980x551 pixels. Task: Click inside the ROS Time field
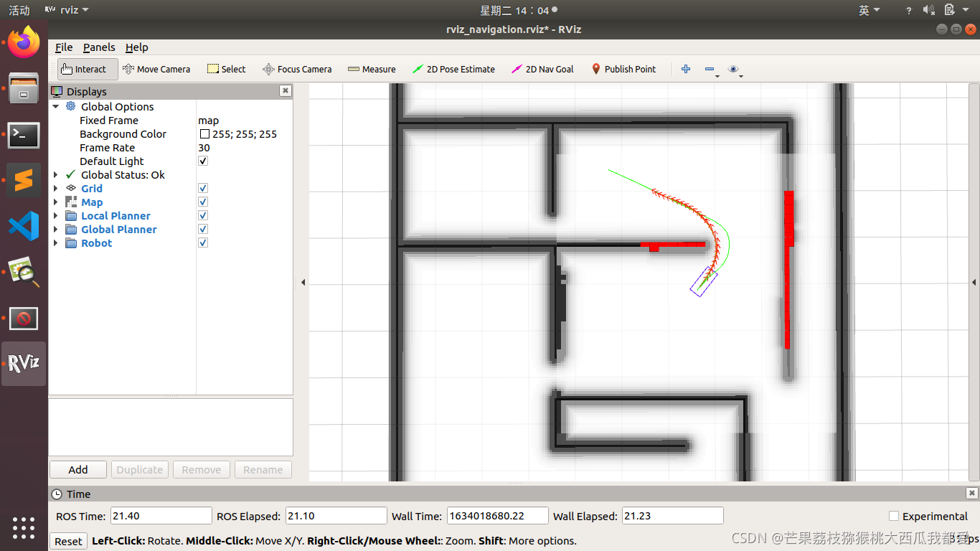161,515
